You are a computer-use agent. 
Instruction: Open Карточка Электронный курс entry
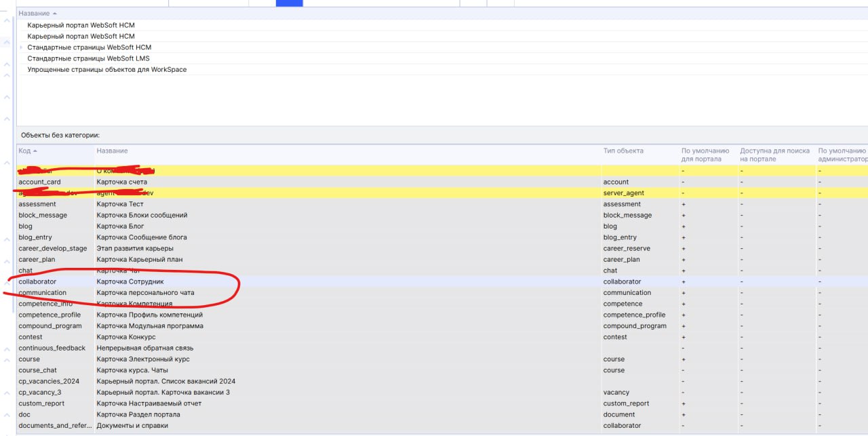pyautogui.click(x=143, y=359)
